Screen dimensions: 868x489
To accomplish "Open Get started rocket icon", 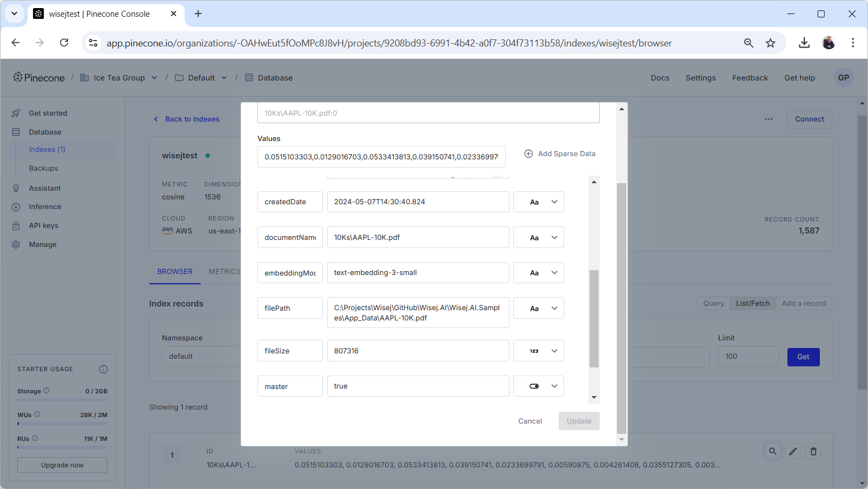I will coord(16,113).
